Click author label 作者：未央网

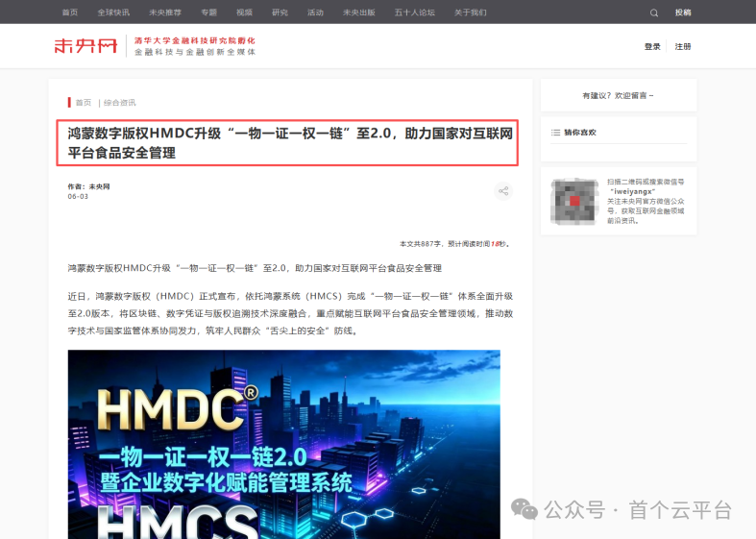click(x=88, y=186)
